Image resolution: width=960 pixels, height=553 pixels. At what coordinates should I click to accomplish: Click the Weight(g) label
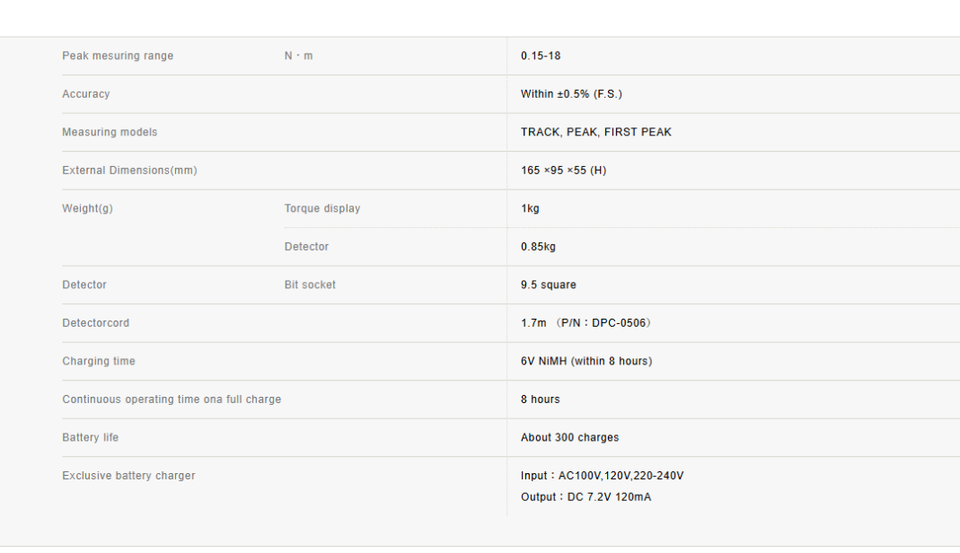(88, 208)
